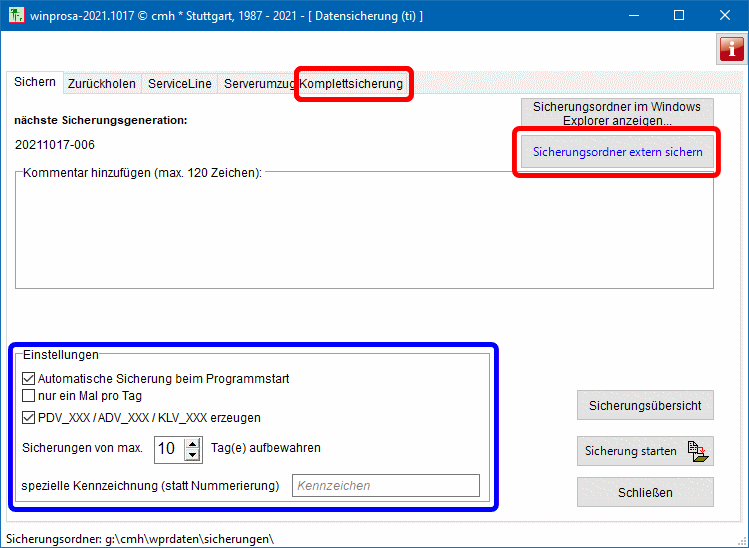Focus the Kennzeichen input field
This screenshot has height=548, width=749.
[385, 486]
